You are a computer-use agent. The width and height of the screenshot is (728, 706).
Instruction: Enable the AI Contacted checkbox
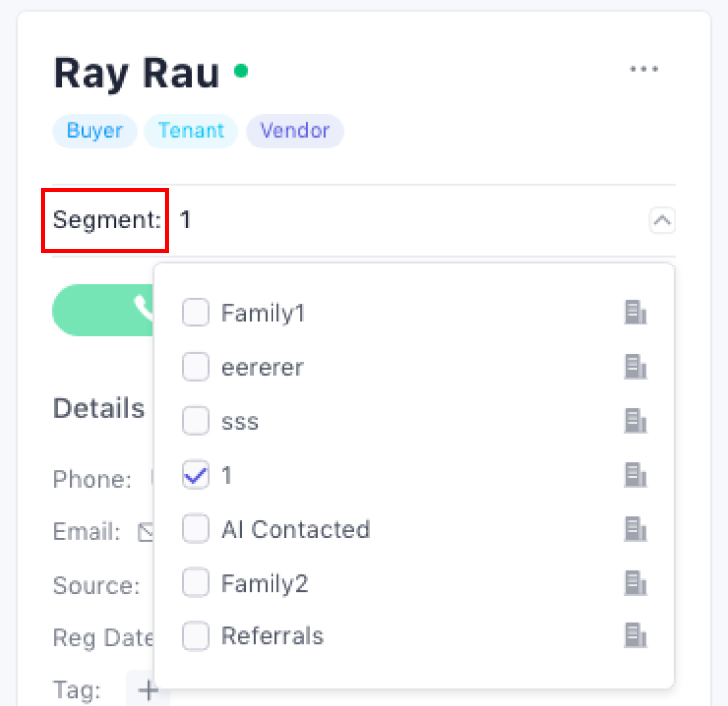point(196,530)
